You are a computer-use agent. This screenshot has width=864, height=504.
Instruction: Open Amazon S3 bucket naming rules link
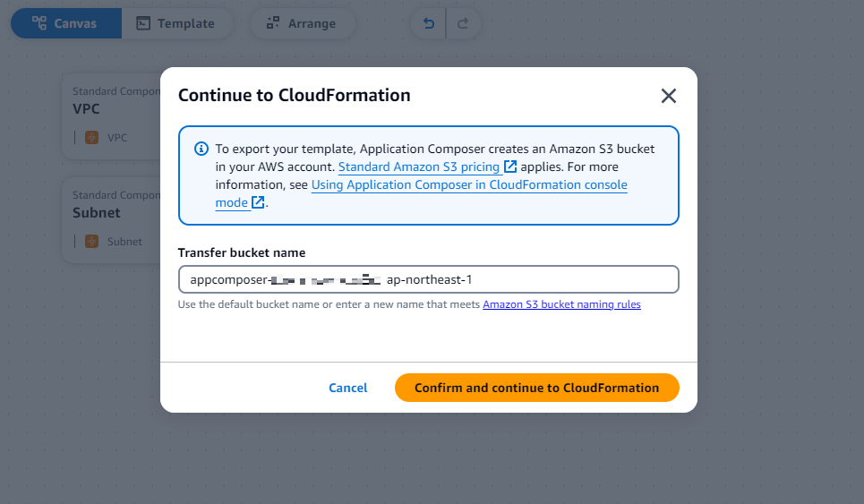(x=561, y=304)
